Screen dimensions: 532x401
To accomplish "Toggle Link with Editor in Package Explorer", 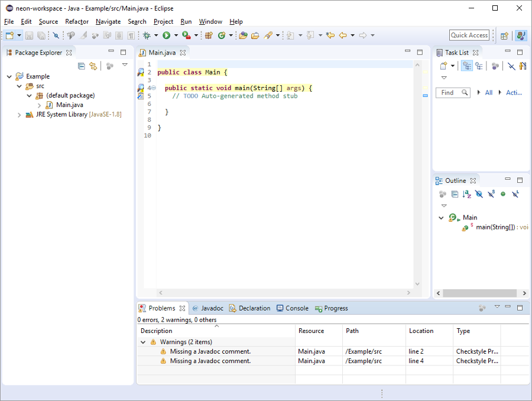I will [x=93, y=66].
